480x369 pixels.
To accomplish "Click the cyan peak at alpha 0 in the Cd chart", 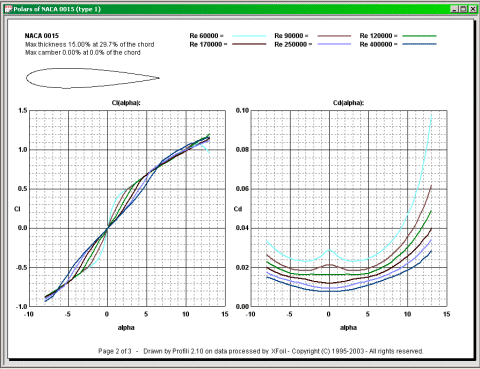I will pyautogui.click(x=329, y=250).
